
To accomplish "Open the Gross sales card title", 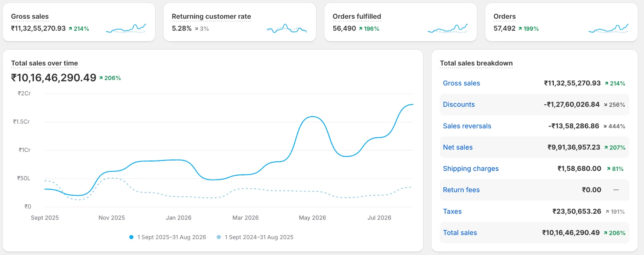I will click(x=30, y=16).
